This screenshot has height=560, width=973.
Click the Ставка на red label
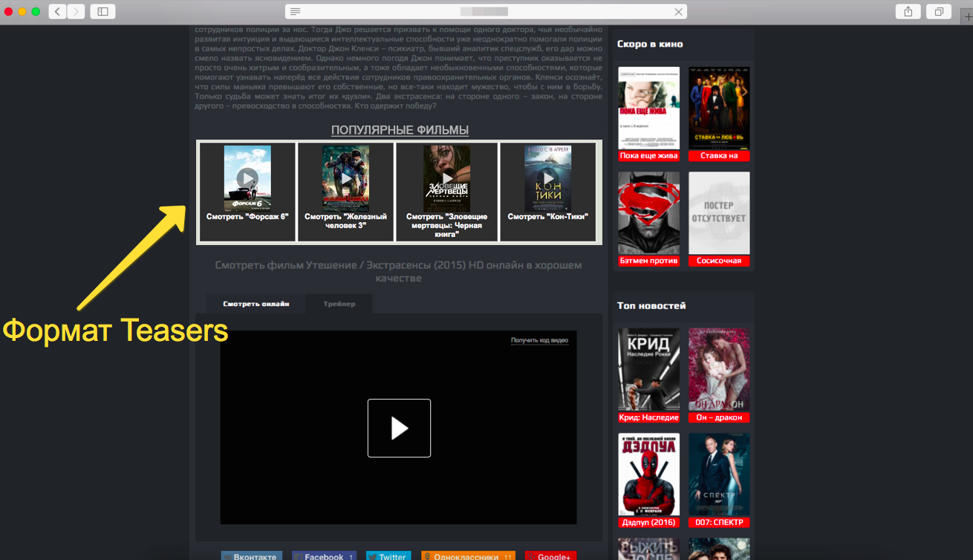pyautogui.click(x=719, y=156)
